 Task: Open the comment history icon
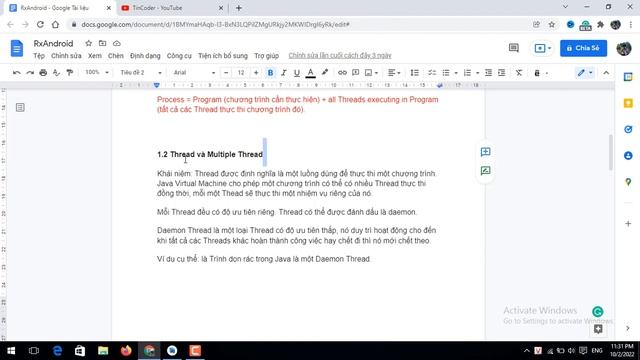point(513,48)
